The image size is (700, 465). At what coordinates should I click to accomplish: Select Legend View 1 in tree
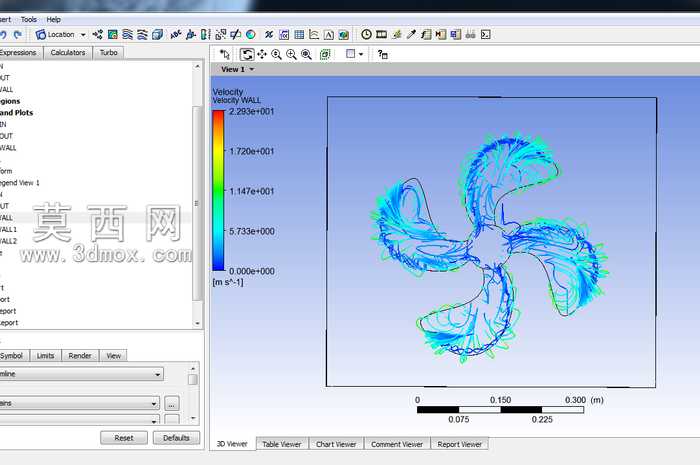click(19, 183)
